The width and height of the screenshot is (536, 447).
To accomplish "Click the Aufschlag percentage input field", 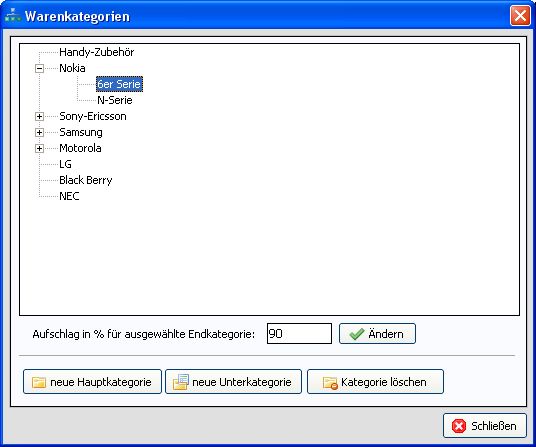I will click(x=299, y=334).
